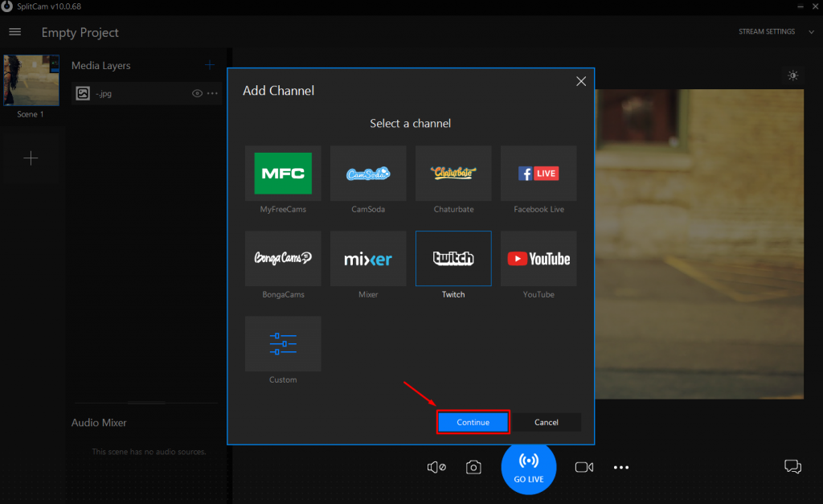Pick the Facebook Live channel tile
823x504 pixels.
pos(538,174)
